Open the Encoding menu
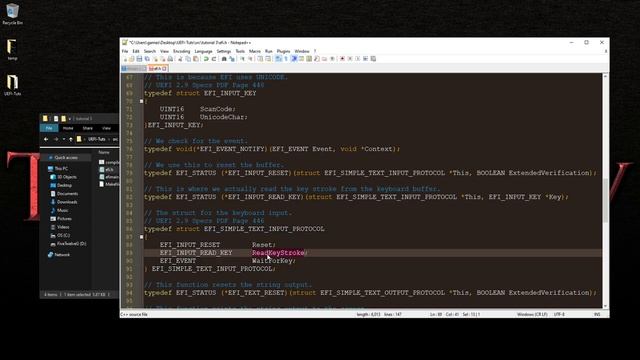 [182, 51]
